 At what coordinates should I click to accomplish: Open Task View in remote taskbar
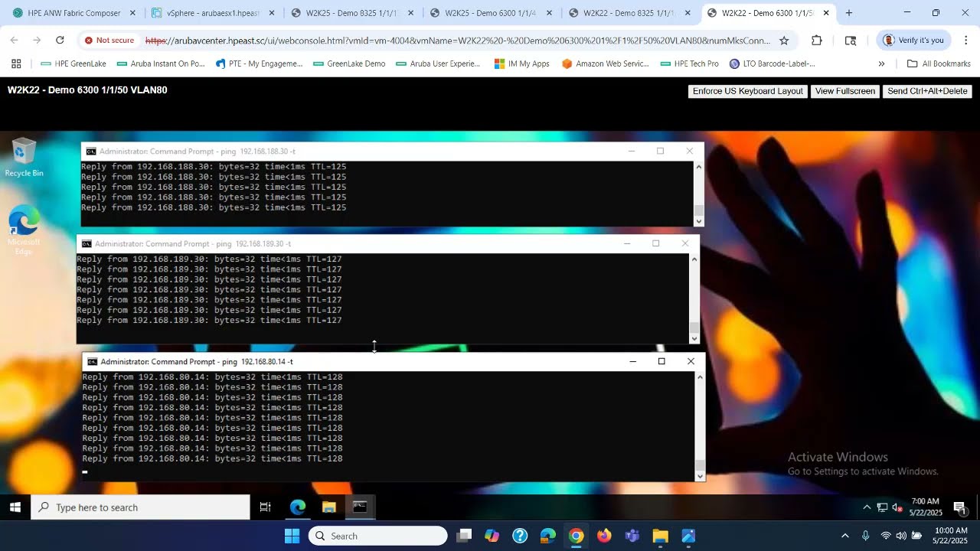[266, 507]
